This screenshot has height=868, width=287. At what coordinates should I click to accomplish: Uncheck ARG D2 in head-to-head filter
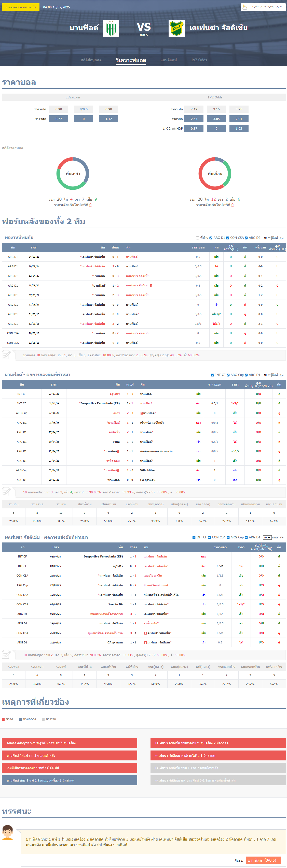point(246,238)
